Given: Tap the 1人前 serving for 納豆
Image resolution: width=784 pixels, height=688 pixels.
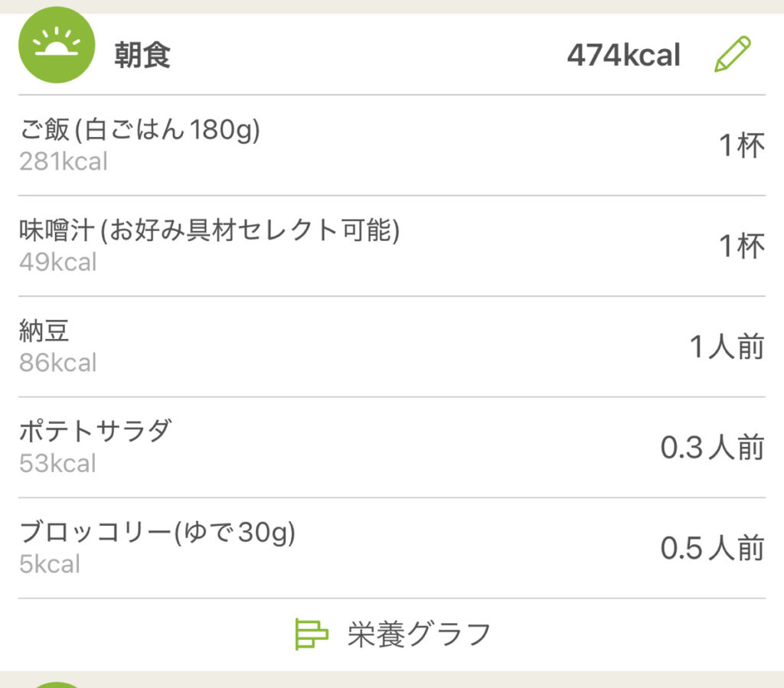Looking at the screenshot, I should (727, 347).
